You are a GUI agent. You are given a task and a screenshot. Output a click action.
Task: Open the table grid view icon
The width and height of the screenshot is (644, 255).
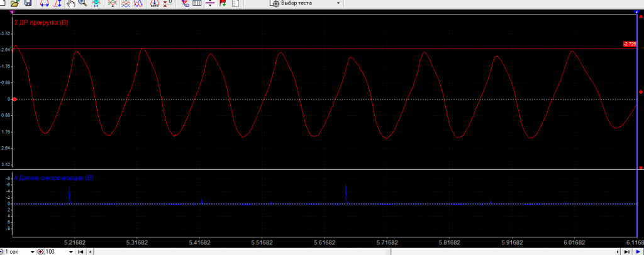[197, 3]
